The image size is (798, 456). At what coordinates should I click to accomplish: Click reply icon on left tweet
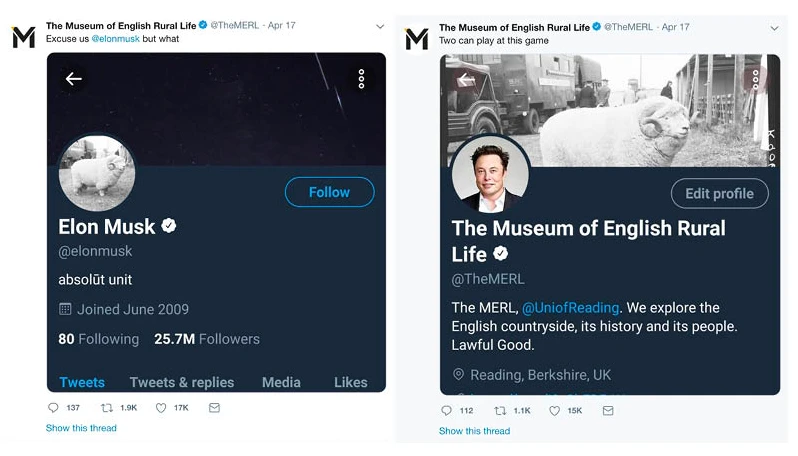pyautogui.click(x=54, y=408)
